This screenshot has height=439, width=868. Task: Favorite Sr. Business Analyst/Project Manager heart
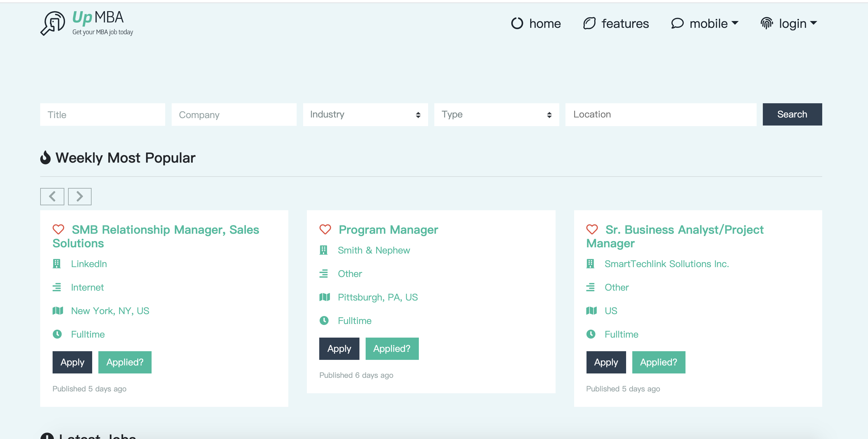coord(592,230)
